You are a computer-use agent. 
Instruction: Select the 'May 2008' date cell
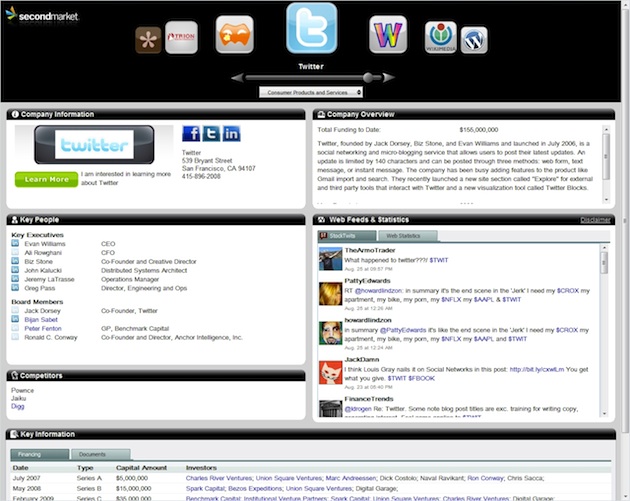(27, 489)
